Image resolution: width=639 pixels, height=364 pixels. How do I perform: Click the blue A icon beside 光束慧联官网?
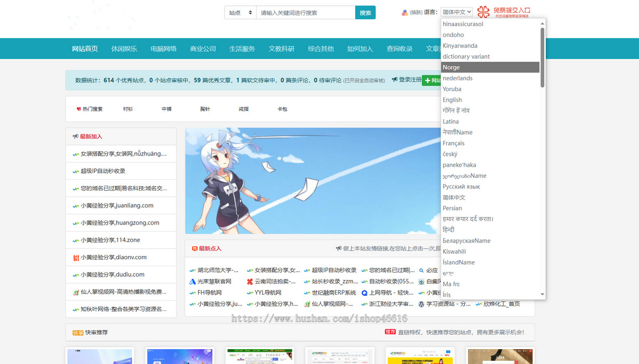193,282
